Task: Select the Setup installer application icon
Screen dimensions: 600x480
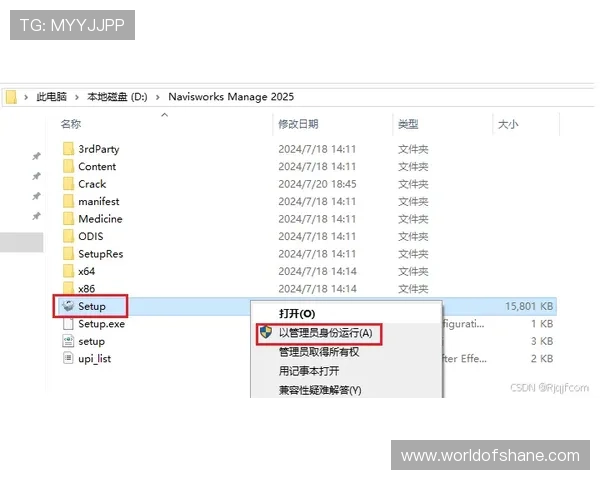Action: [68, 306]
